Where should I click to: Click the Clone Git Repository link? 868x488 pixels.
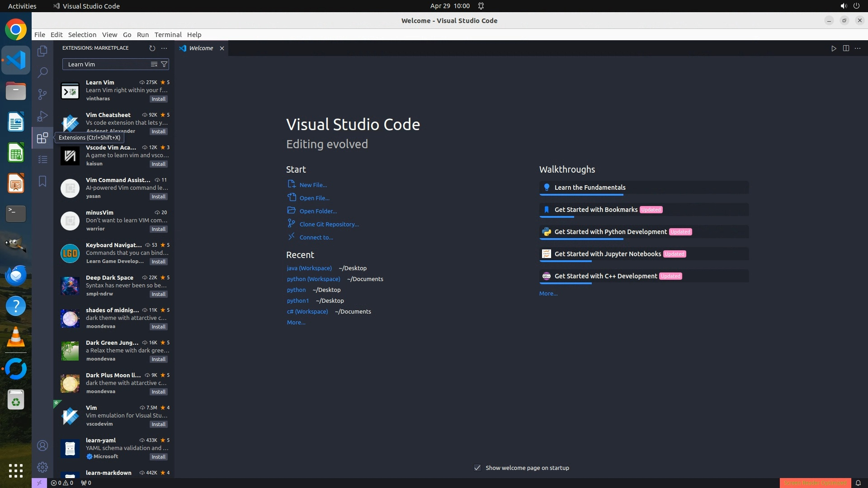329,224
